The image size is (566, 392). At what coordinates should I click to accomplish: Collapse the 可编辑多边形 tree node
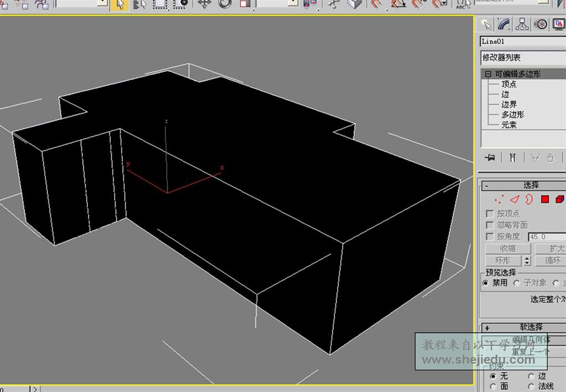coord(488,74)
